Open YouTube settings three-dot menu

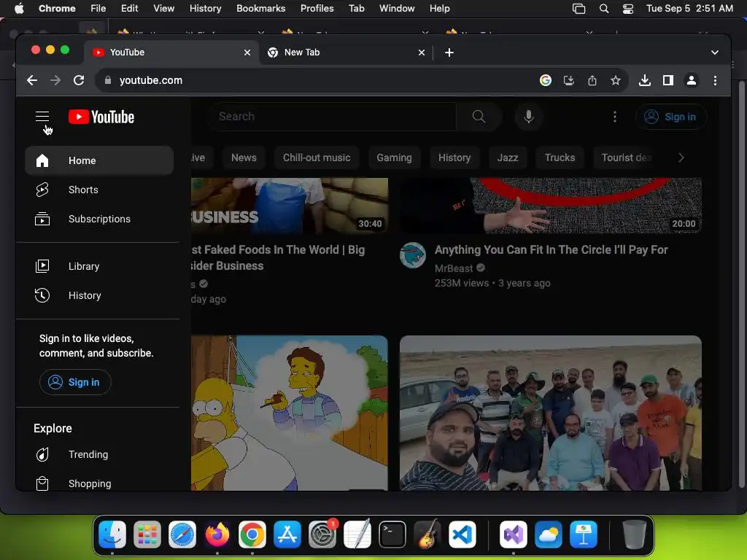point(614,117)
